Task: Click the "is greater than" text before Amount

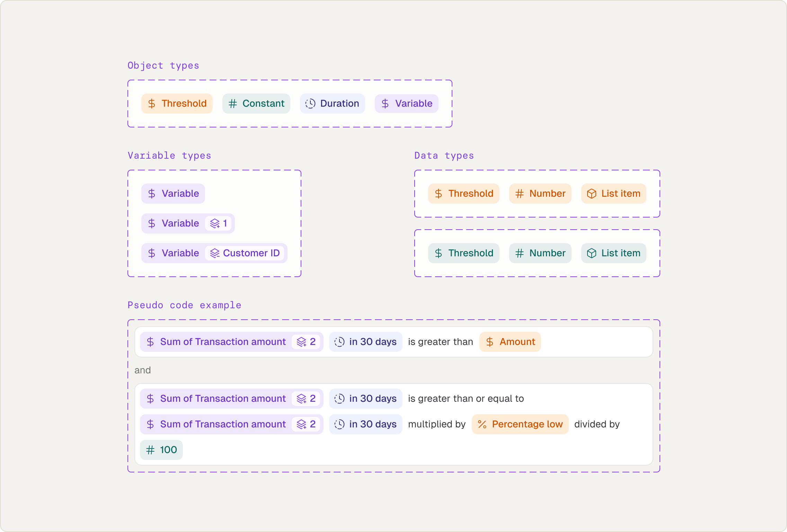Action: click(x=441, y=342)
